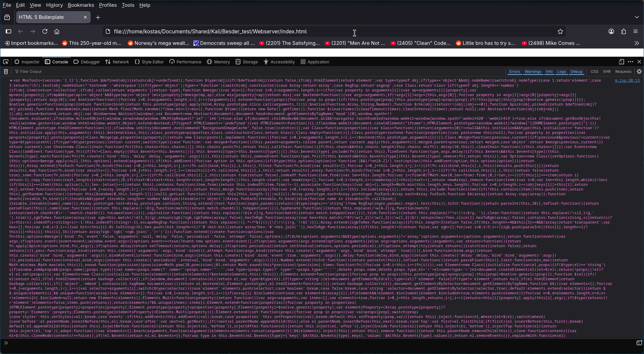This screenshot has width=644, height=354.
Task: Open the Edit menu
Action: (x=20, y=5)
